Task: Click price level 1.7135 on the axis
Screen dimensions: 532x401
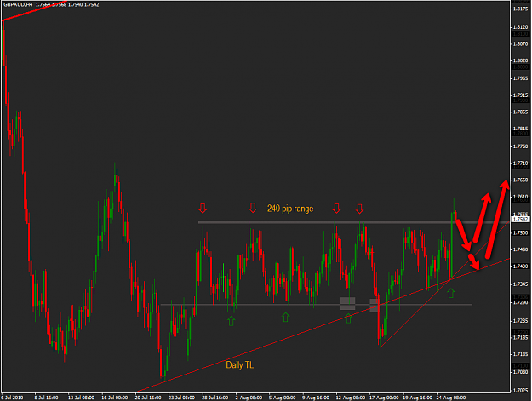Action: (520, 354)
